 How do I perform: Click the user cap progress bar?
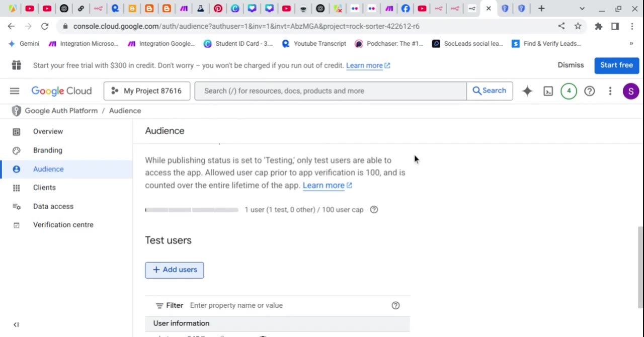[192, 210]
